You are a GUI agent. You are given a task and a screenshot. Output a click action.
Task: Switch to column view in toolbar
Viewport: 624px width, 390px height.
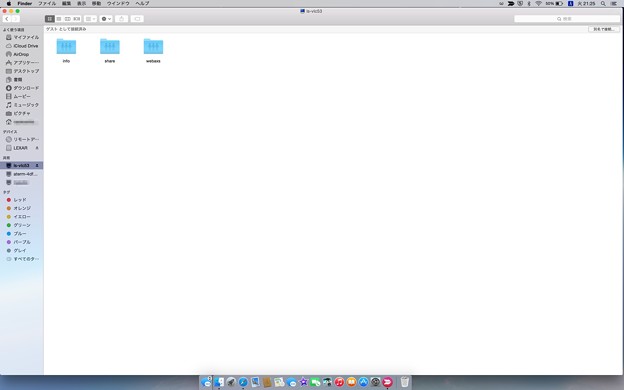(x=68, y=19)
